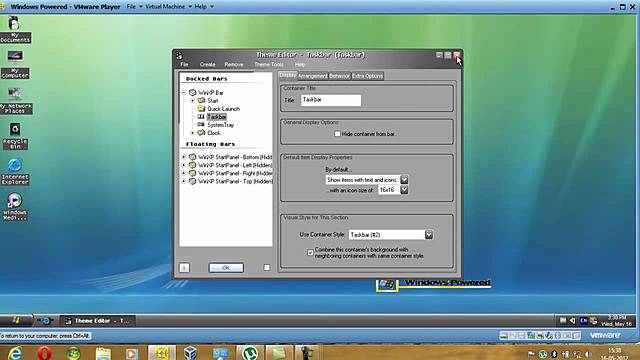Image resolution: width=640 pixels, height=360 pixels.
Task: Switch to the Arrangement tab
Action: (x=313, y=76)
